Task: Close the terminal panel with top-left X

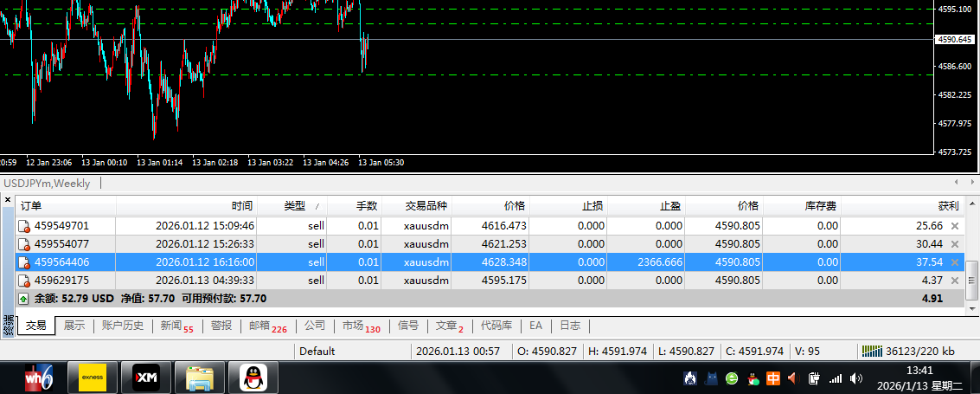Action: pos(8,200)
